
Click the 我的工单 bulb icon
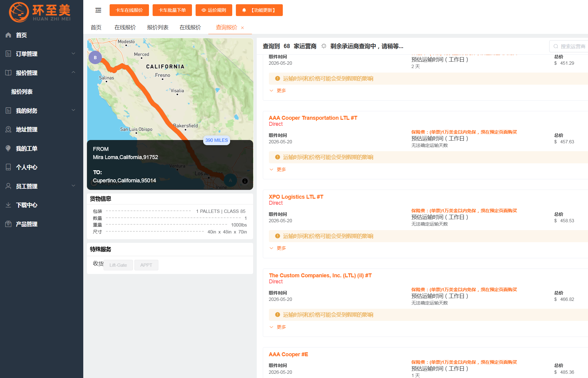click(8, 148)
